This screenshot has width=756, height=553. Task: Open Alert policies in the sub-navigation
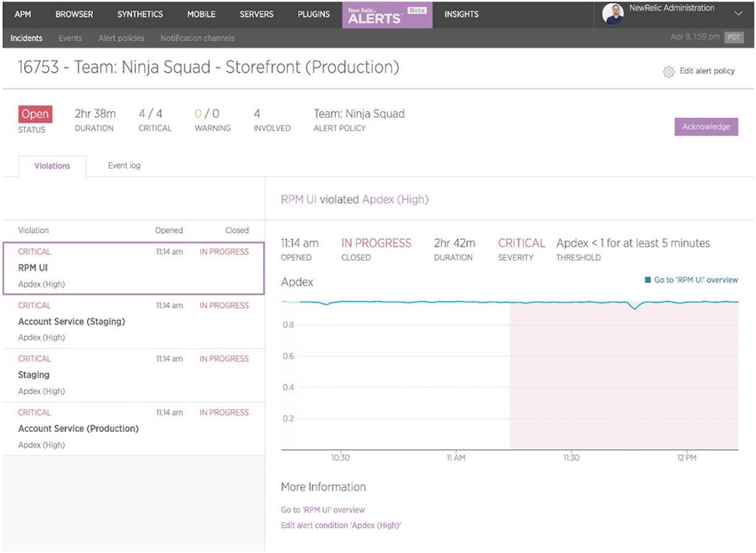coord(121,39)
